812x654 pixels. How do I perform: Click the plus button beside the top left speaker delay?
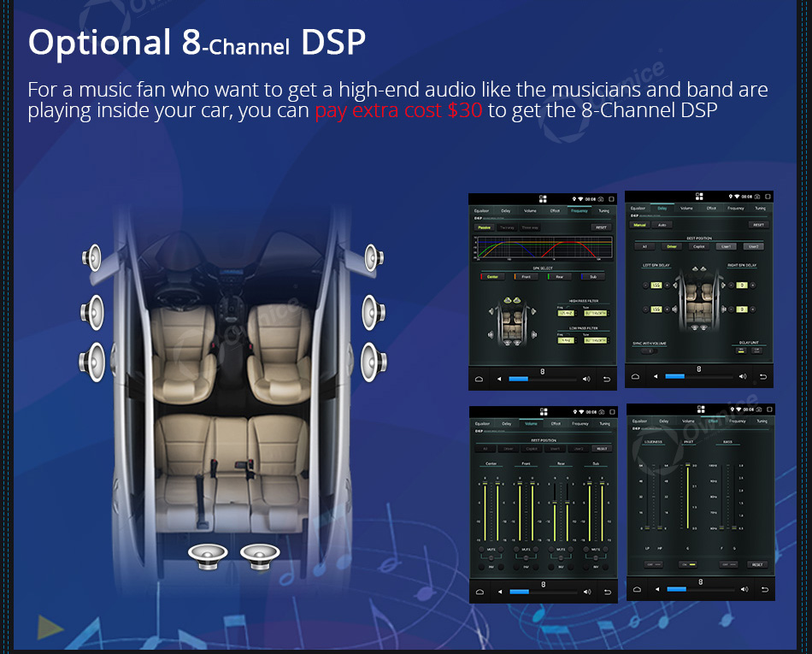pyautogui.click(x=668, y=286)
